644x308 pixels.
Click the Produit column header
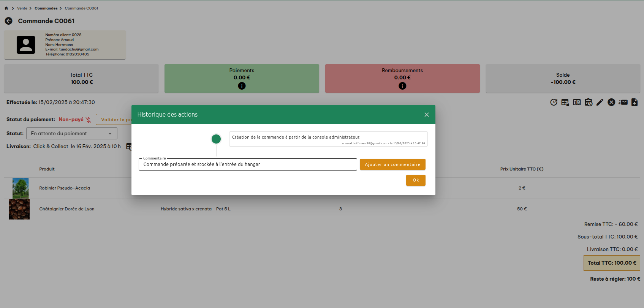pos(47,169)
